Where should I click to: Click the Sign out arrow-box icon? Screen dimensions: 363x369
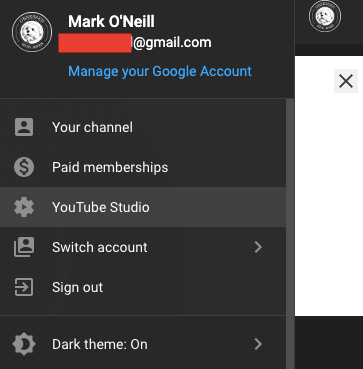coord(24,287)
